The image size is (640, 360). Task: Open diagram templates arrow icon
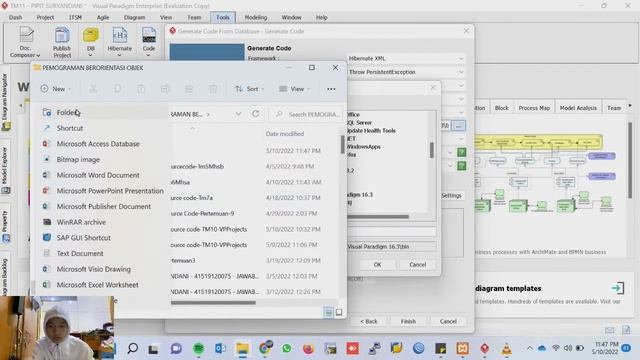618,288
